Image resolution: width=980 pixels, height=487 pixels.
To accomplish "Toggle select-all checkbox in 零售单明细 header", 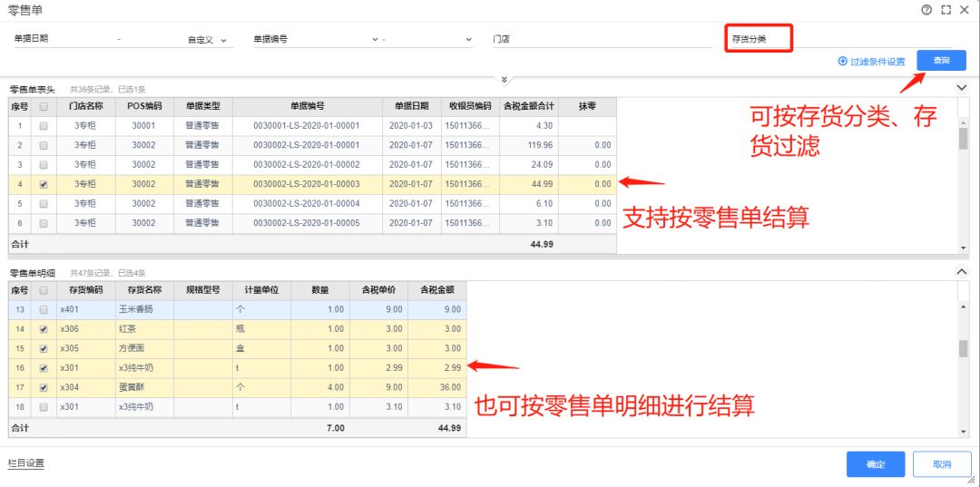I will click(44, 290).
